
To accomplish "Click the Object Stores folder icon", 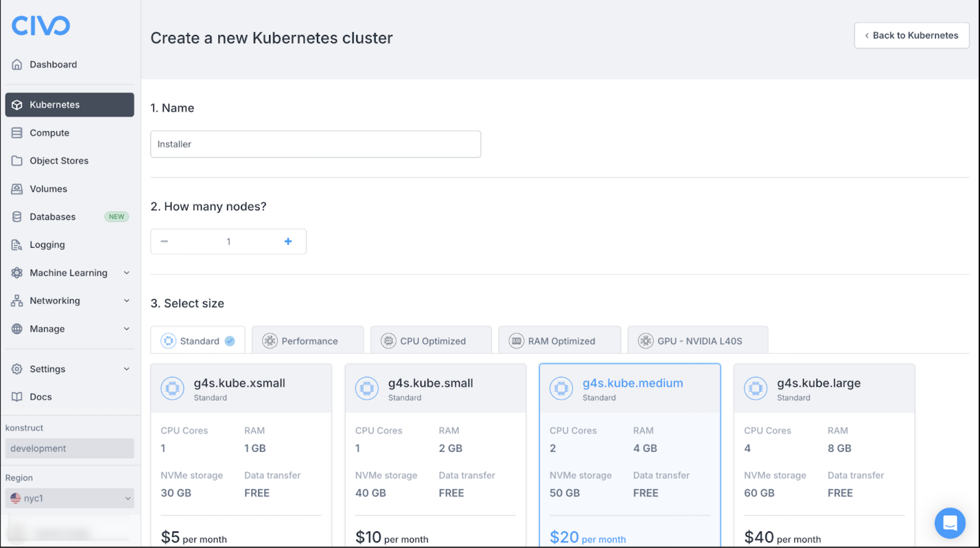I will tap(17, 161).
